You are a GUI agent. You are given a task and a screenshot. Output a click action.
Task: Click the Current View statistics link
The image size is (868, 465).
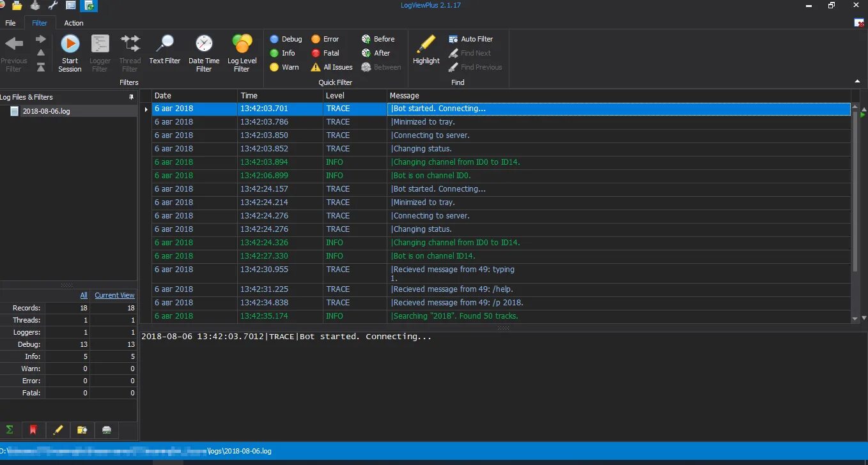pos(114,295)
